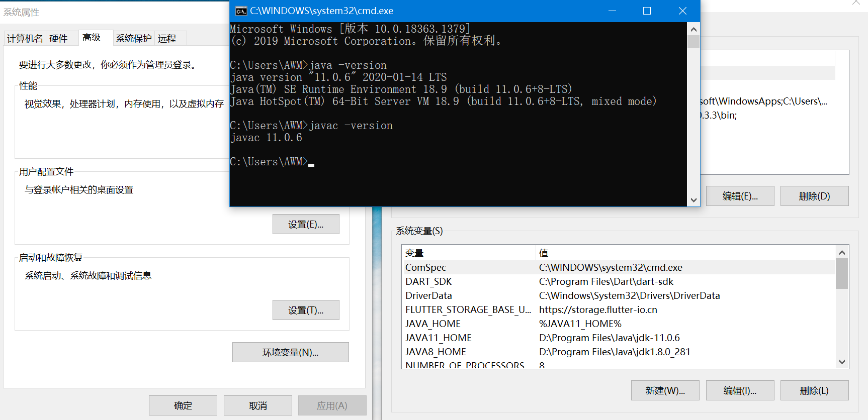868x420 pixels.
Task: Click the cmd scrollbar thumb
Action: pos(693,42)
